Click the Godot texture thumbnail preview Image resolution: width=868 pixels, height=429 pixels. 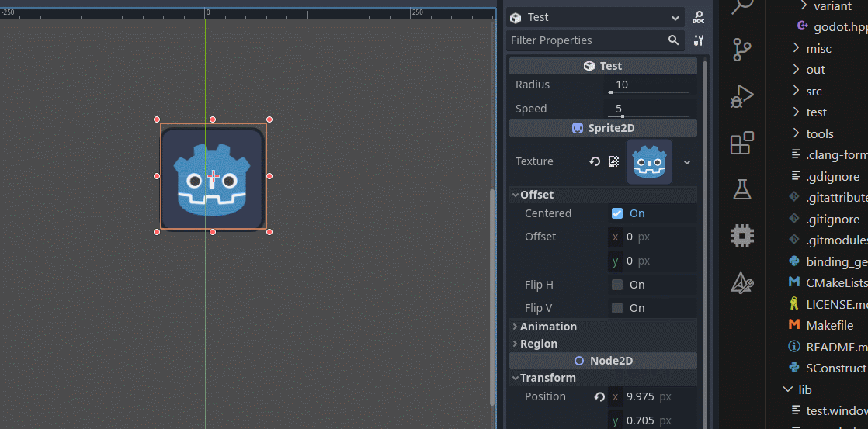(649, 161)
